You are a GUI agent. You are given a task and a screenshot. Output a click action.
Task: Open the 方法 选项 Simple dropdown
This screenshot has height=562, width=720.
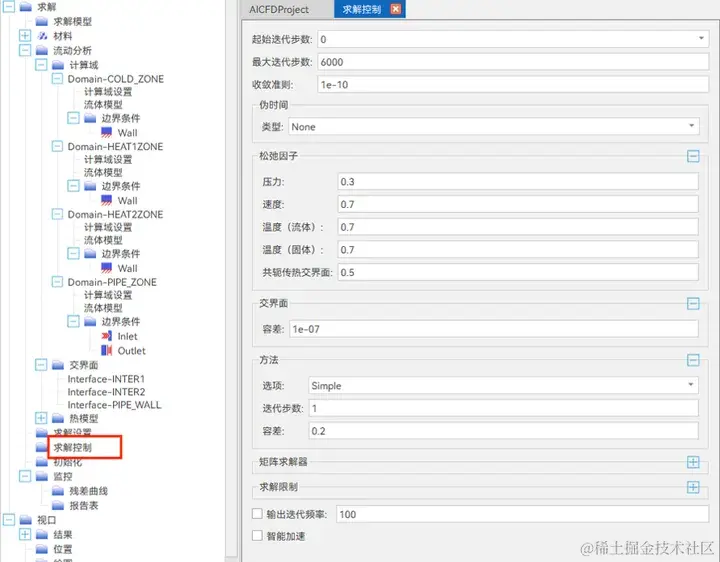pos(503,385)
